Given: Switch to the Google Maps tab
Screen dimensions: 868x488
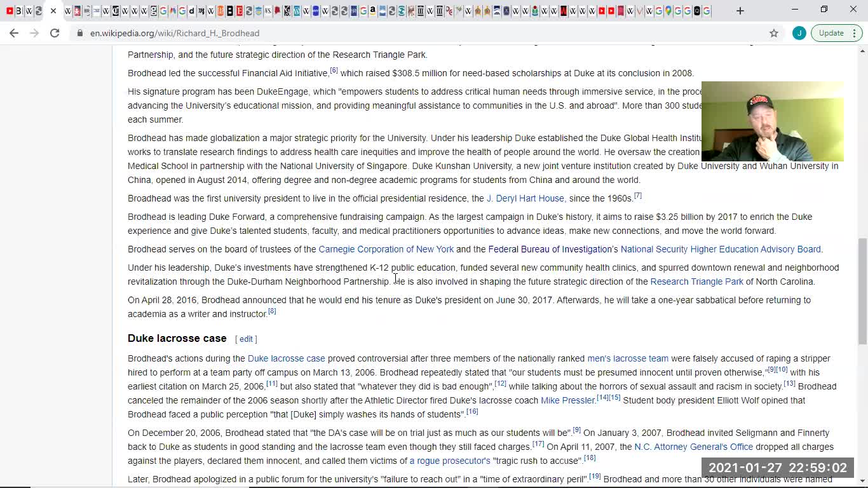Looking at the screenshot, I should tap(668, 11).
